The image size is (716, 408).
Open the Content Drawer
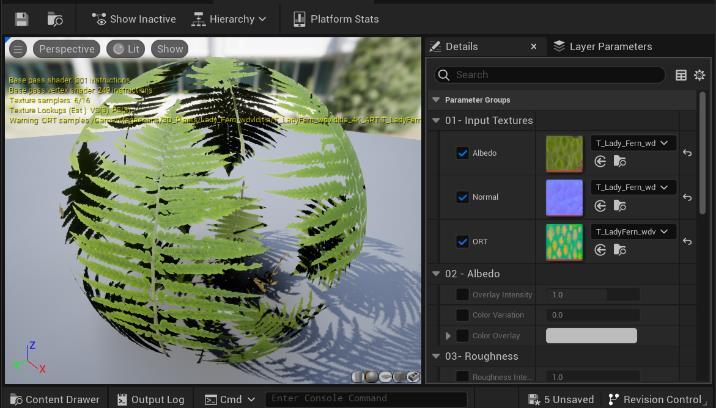pyautogui.click(x=55, y=400)
